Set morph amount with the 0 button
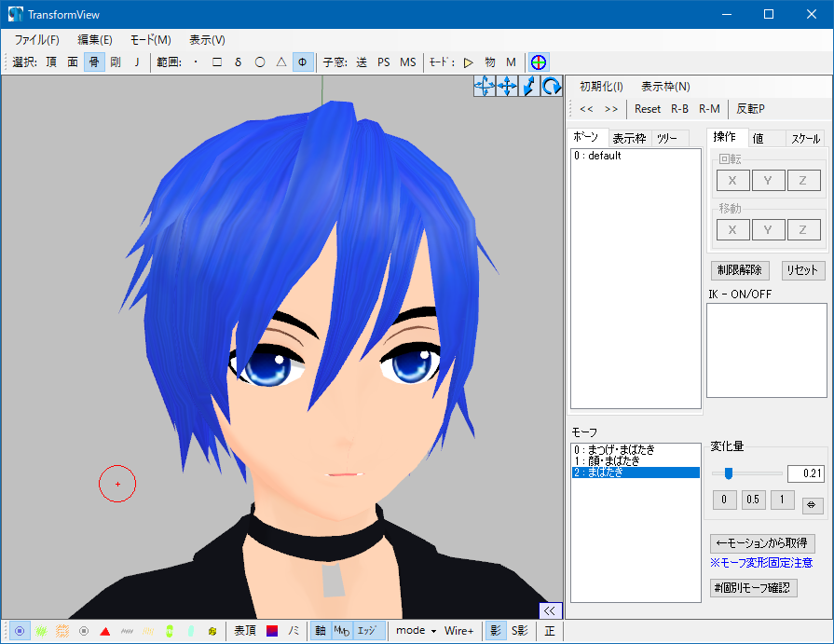The height and width of the screenshot is (644, 834). (x=724, y=500)
